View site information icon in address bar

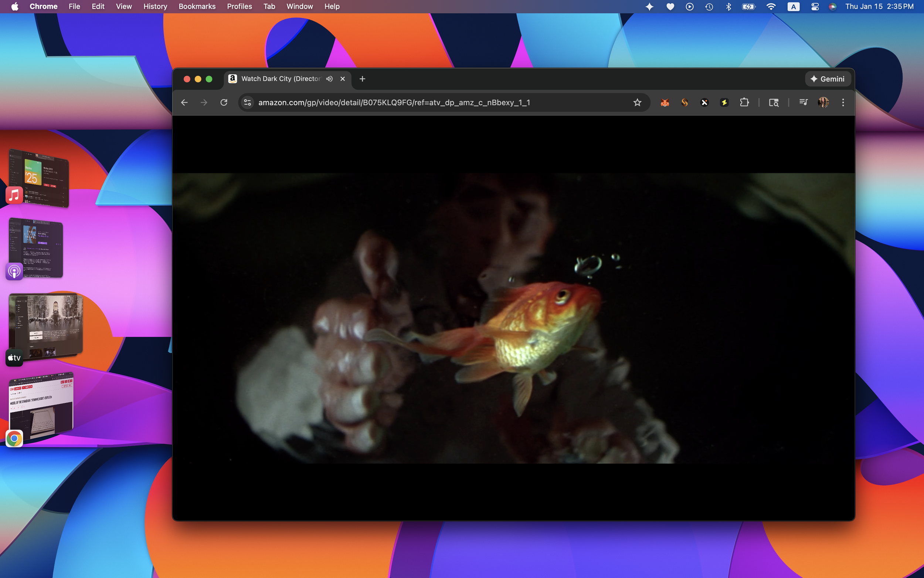(248, 102)
